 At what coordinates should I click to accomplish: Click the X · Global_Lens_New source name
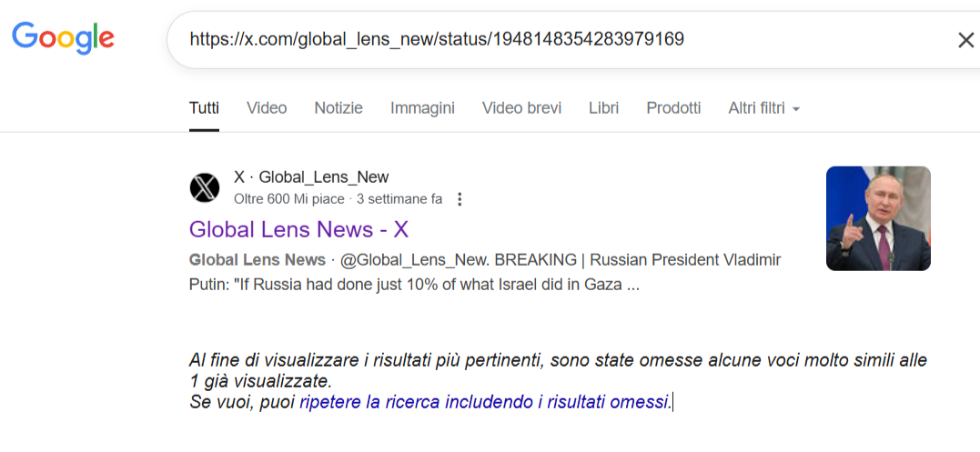311,177
